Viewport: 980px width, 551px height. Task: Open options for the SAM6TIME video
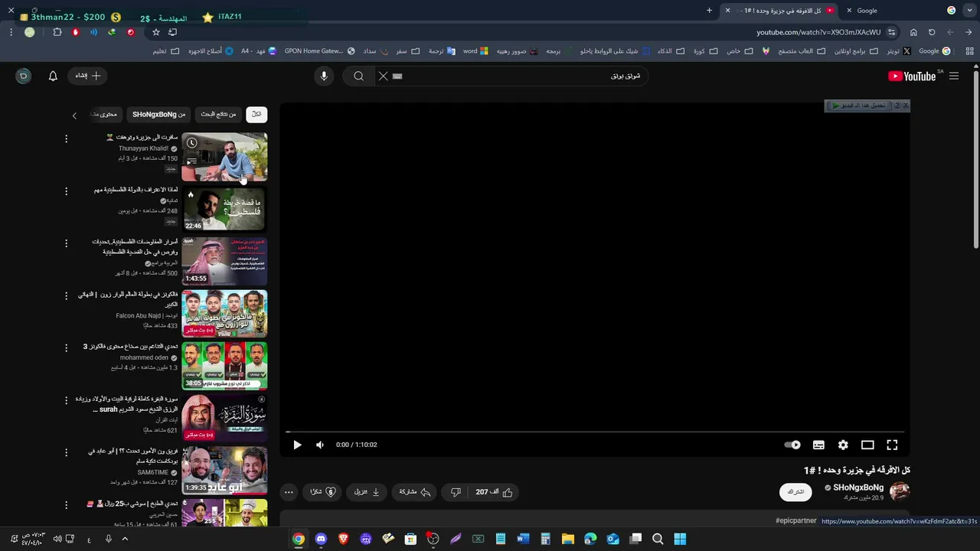point(66,452)
